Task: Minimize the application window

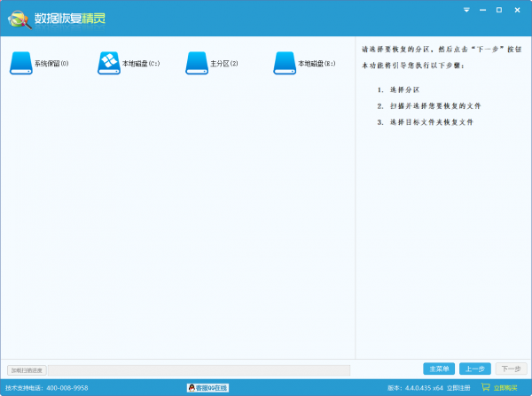Action: click(x=483, y=10)
